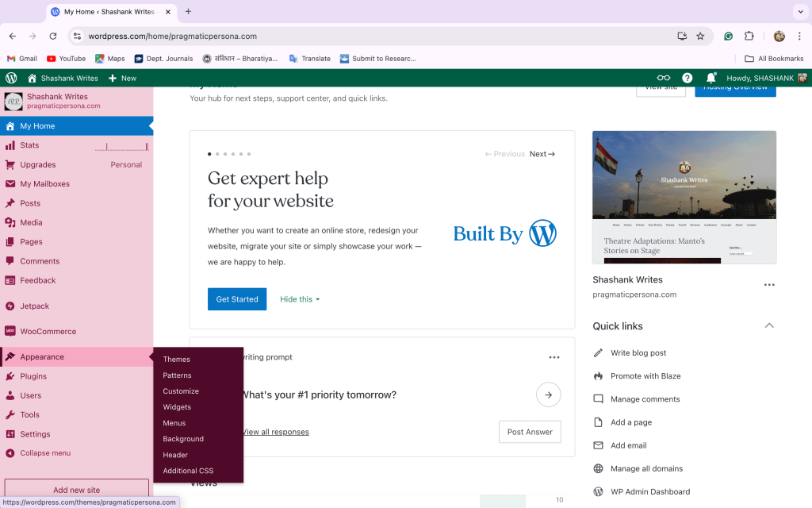Viewport: 812px width, 508px height.
Task: Open Write blog post quick link
Action: coord(638,352)
